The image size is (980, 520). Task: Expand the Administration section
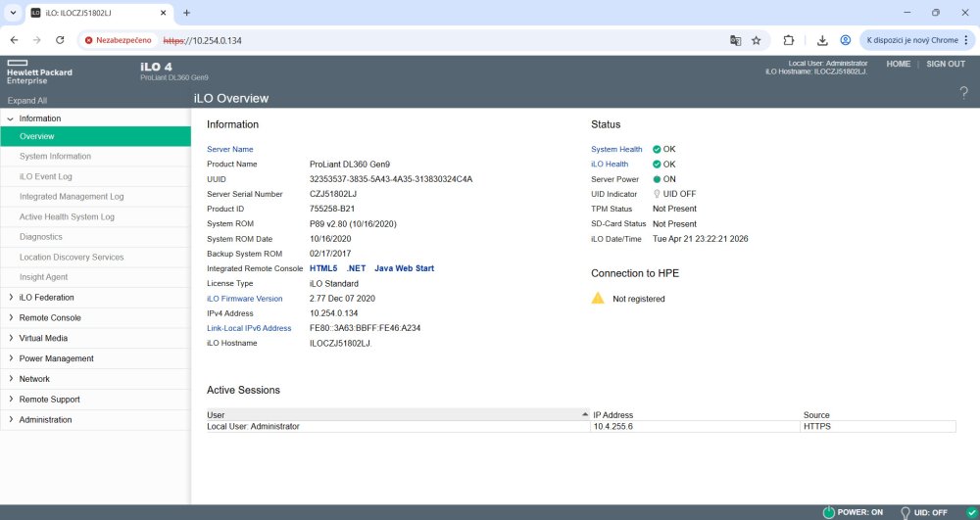point(45,420)
